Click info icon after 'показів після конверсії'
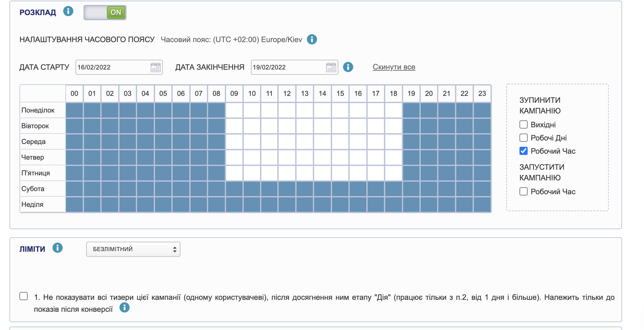This screenshot has height=330, width=644. click(x=125, y=308)
